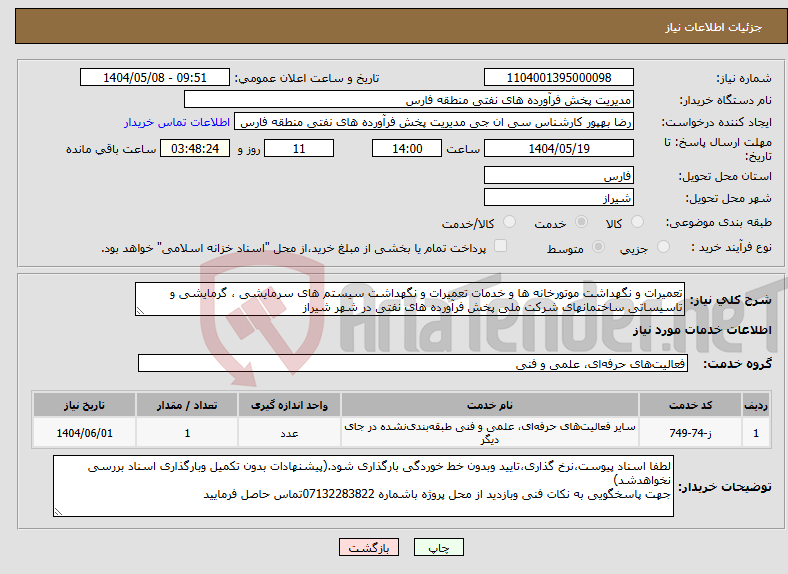Click the تاریخ و ساعت اعلان عمومی label
The width and height of the screenshot is (788, 574).
point(307,78)
